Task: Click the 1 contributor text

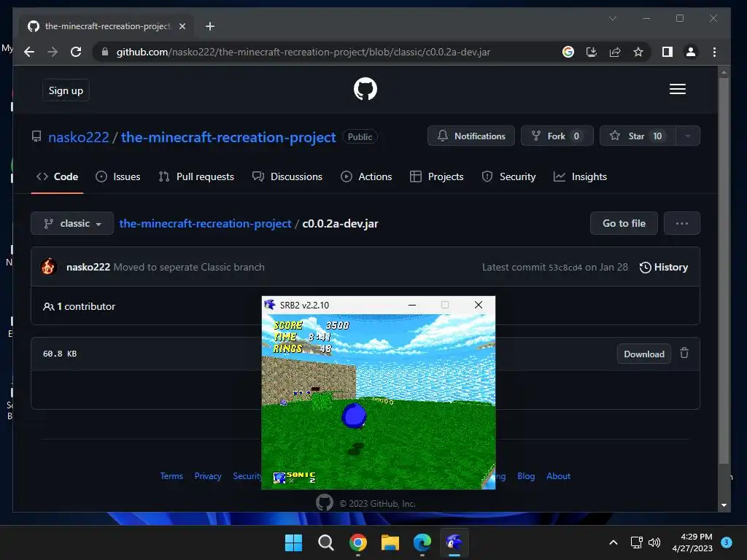Action: (x=79, y=307)
